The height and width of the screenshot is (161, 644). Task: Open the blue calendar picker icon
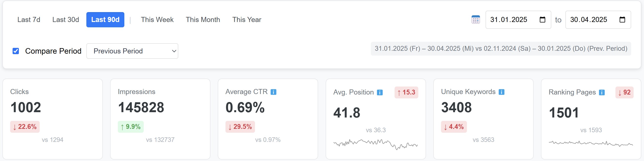(x=476, y=20)
